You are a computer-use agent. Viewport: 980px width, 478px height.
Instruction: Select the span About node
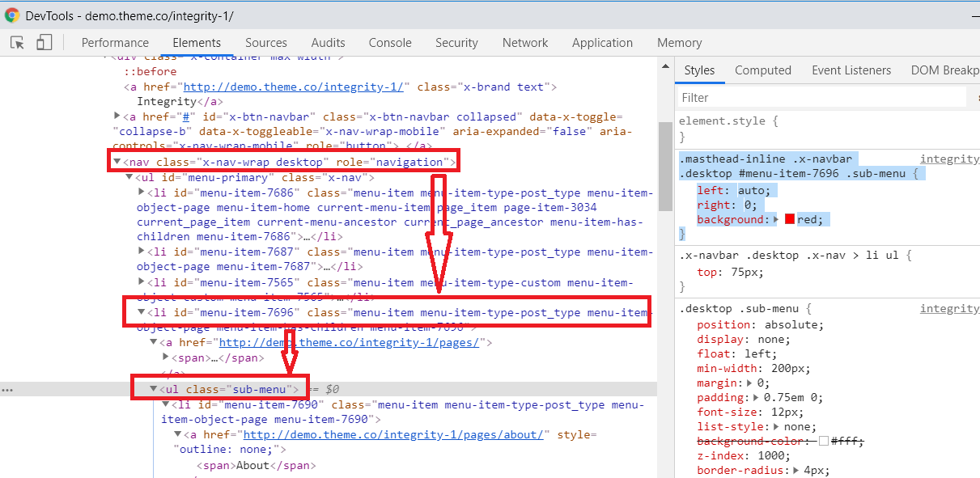click(x=256, y=465)
